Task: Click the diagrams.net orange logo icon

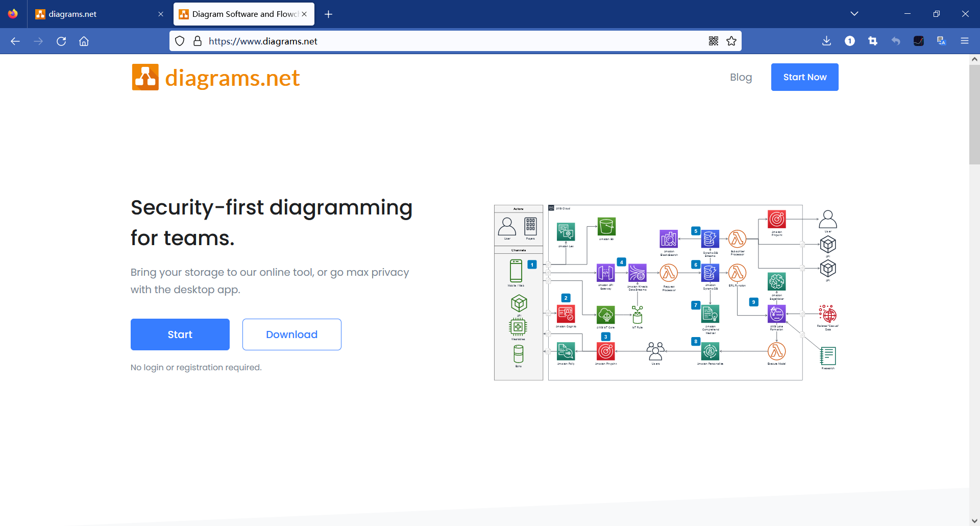Action: tap(145, 77)
